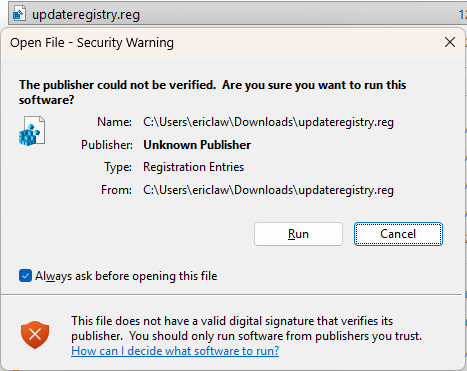The height and width of the screenshot is (371, 467).
Task: Click 'Unknown Publisher' text
Action: tap(197, 145)
